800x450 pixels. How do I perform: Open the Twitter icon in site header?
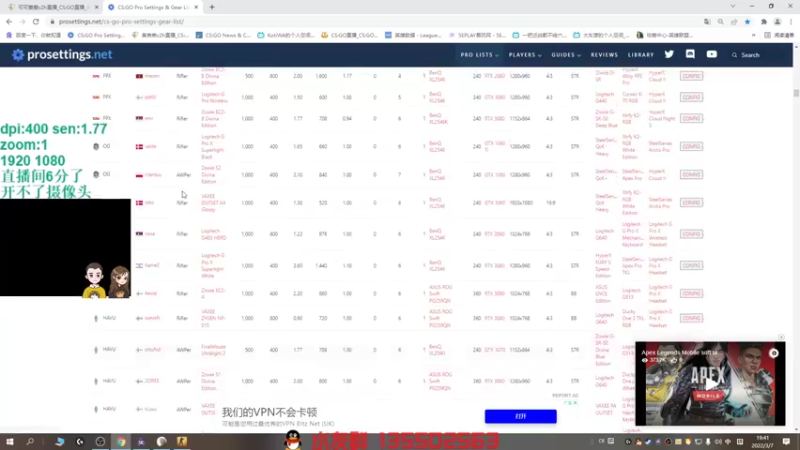[x=669, y=54]
